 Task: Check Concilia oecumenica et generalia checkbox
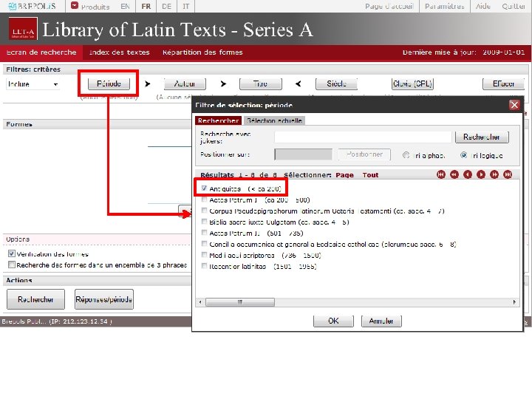pyautogui.click(x=204, y=244)
